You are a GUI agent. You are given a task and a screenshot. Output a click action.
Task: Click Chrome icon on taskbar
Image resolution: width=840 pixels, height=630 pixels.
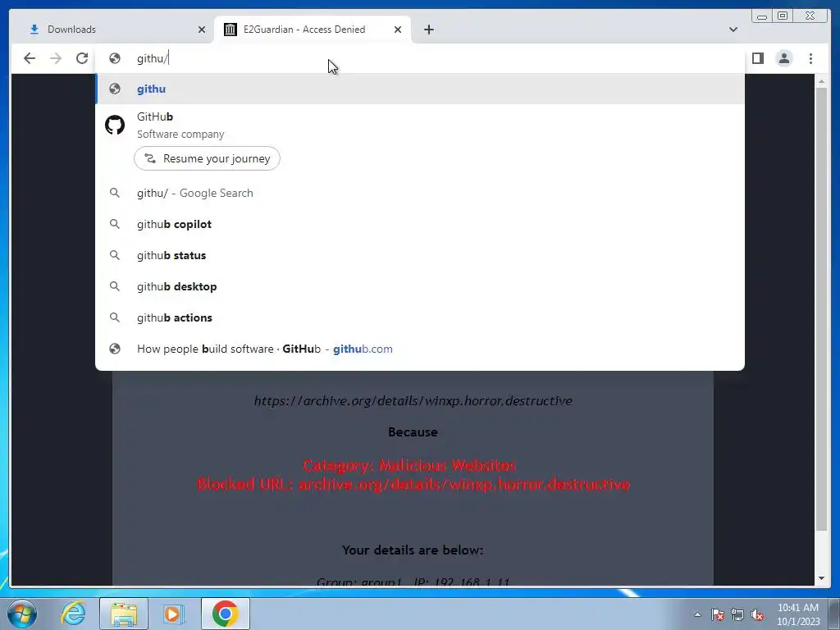(225, 614)
